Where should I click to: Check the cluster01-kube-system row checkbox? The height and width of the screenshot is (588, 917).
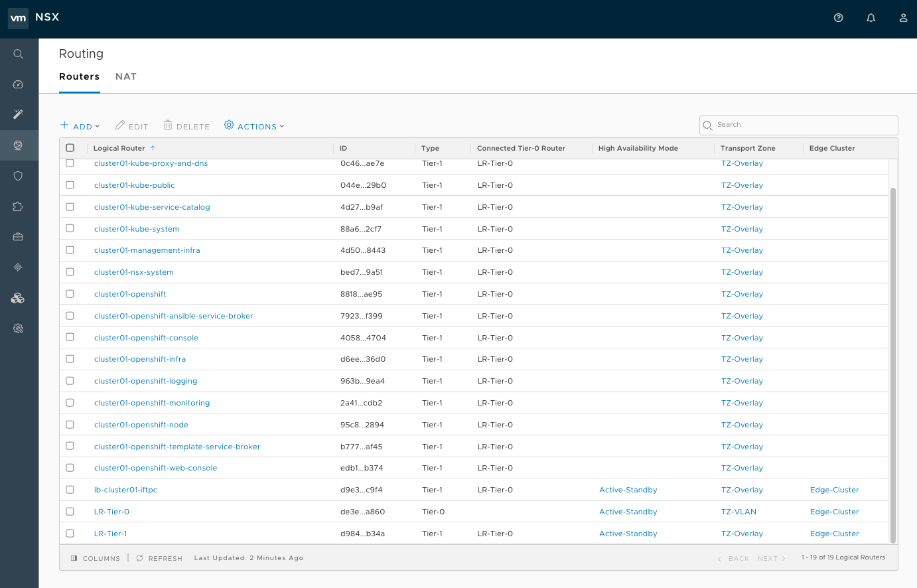point(70,228)
